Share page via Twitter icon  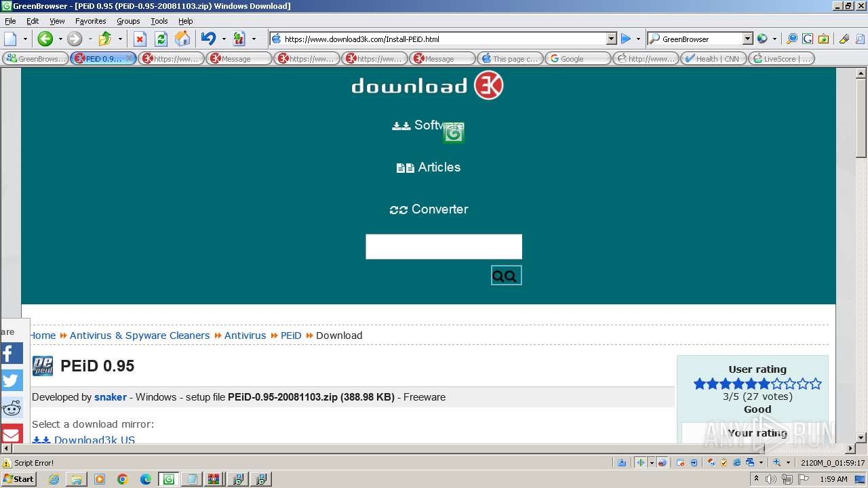(x=12, y=380)
